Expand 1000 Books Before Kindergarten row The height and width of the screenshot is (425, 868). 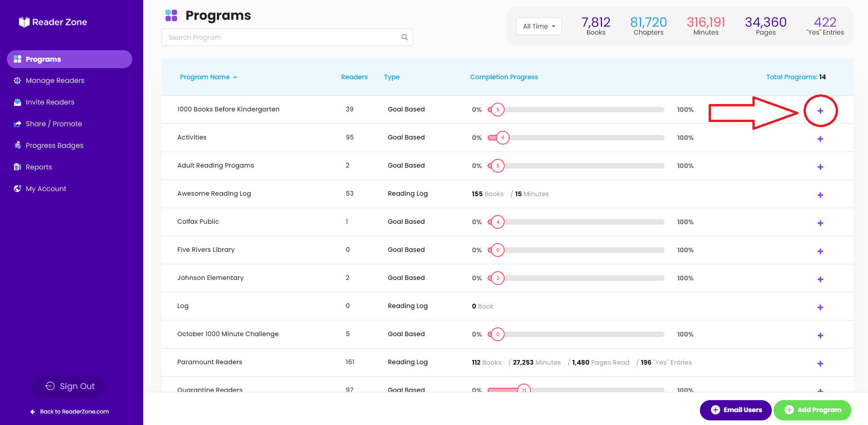[x=820, y=111]
